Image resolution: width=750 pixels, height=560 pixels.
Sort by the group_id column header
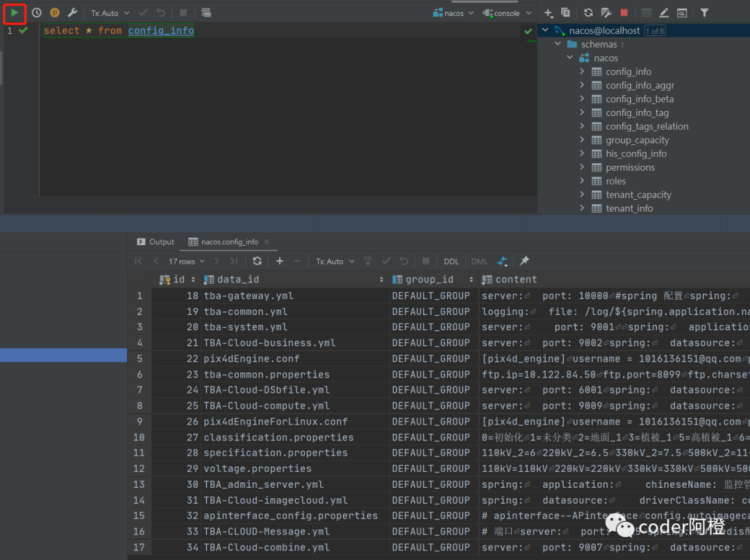[433, 280]
